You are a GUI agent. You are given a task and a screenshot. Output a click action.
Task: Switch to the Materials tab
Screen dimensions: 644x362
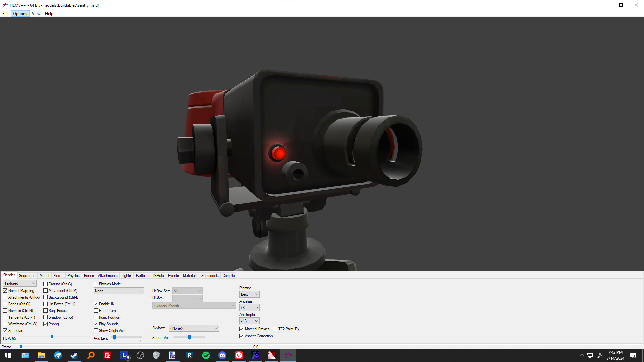pyautogui.click(x=190, y=276)
